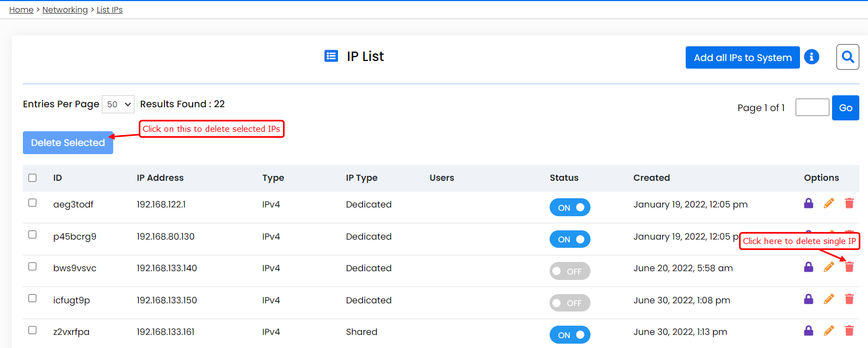Open Networking breadcrumb link
The image size is (868, 348).
tap(65, 10)
